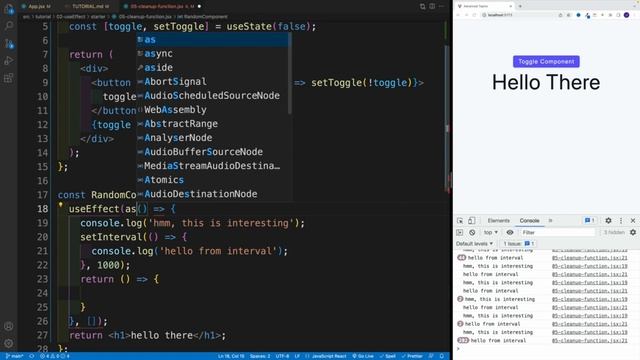Switch to the Elements tab in DevTools

(498, 220)
